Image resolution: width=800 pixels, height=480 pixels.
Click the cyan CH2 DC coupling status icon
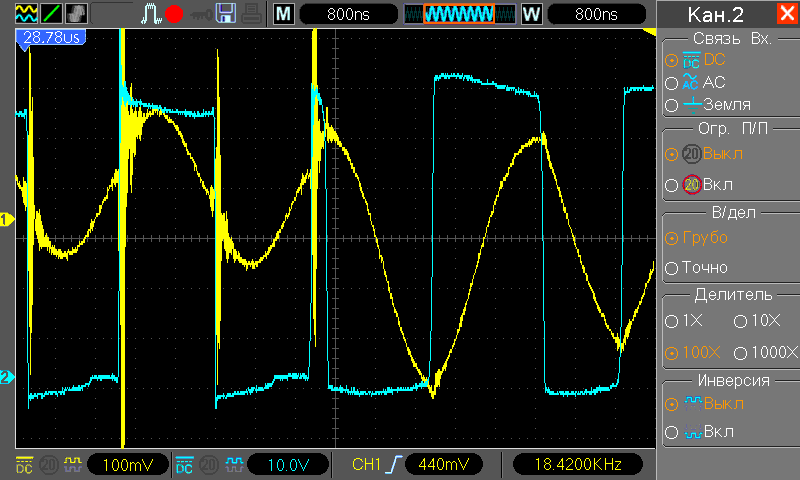point(184,465)
